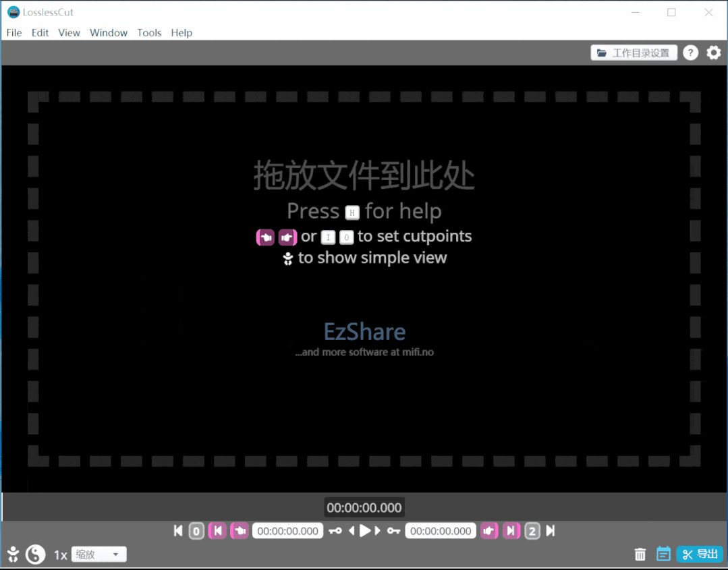Click the baby icon in simple view hint
728x570 pixels.
point(288,258)
